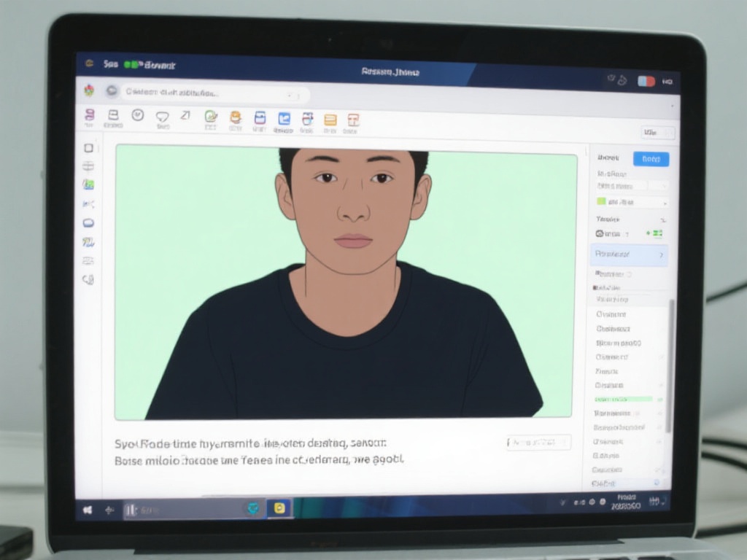Click the yellow panel toolbar icon
The height and width of the screenshot is (560, 747).
tap(330, 120)
